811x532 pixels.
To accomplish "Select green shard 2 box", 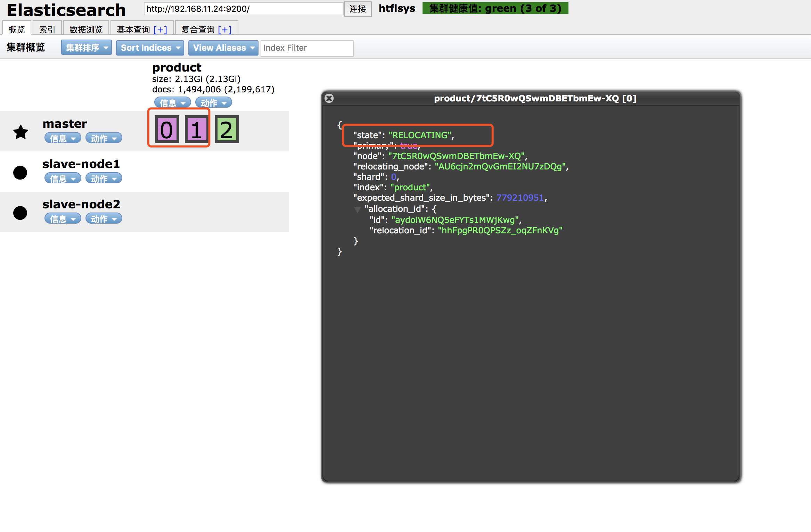I will point(227,130).
